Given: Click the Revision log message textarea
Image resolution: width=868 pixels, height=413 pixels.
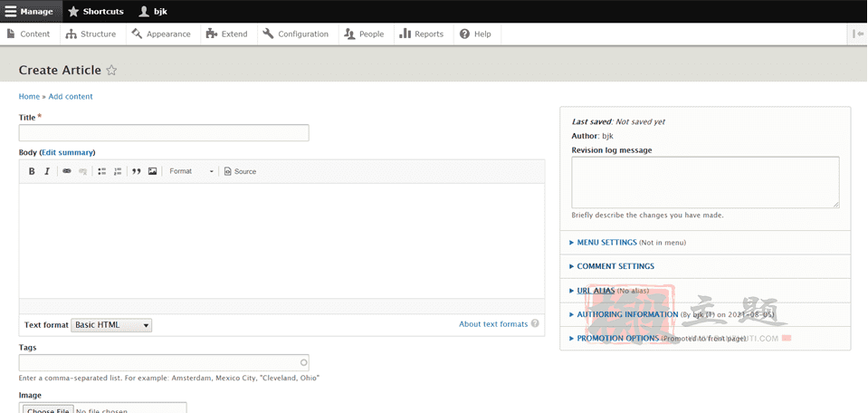Looking at the screenshot, I should [705, 182].
